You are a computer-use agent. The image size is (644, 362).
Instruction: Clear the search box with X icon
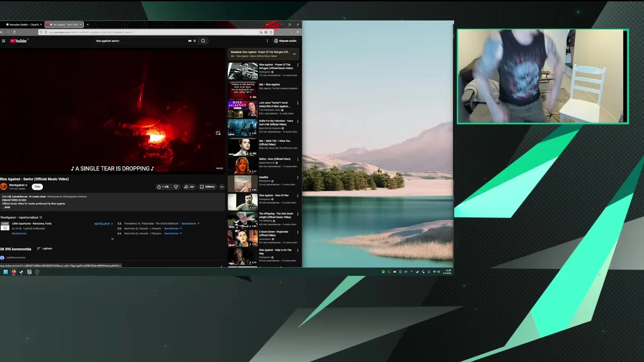(195, 41)
